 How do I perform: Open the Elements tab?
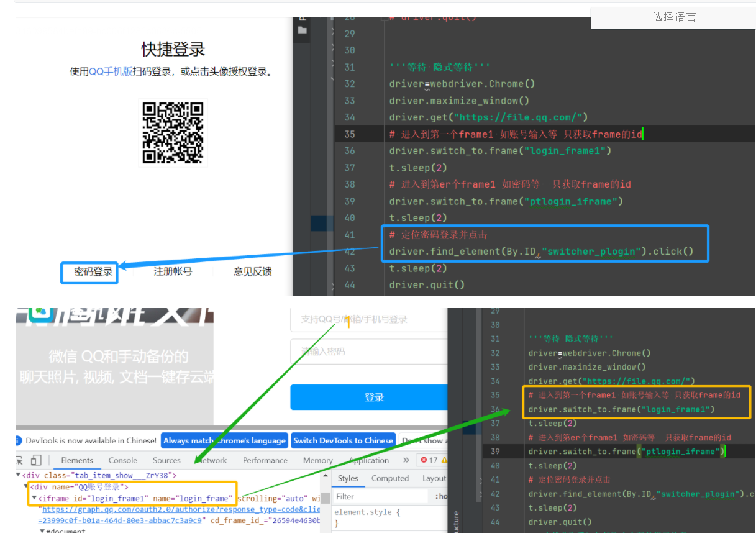click(x=77, y=460)
